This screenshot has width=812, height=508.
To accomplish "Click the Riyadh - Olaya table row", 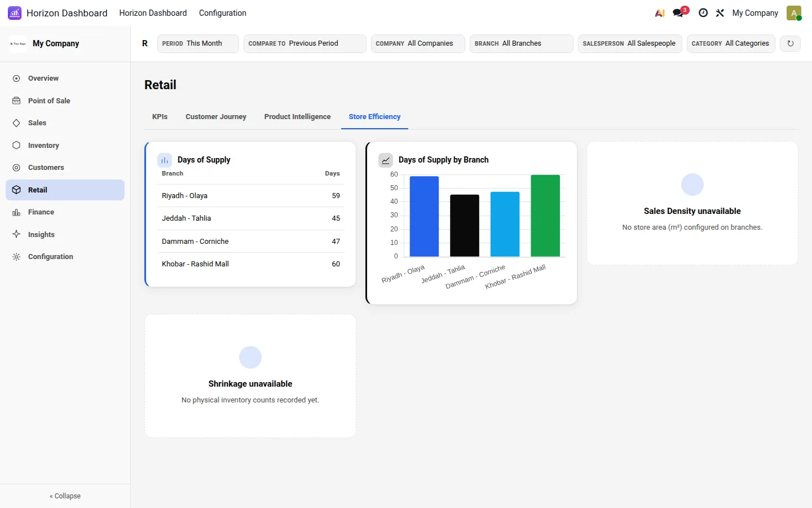I will [x=251, y=196].
